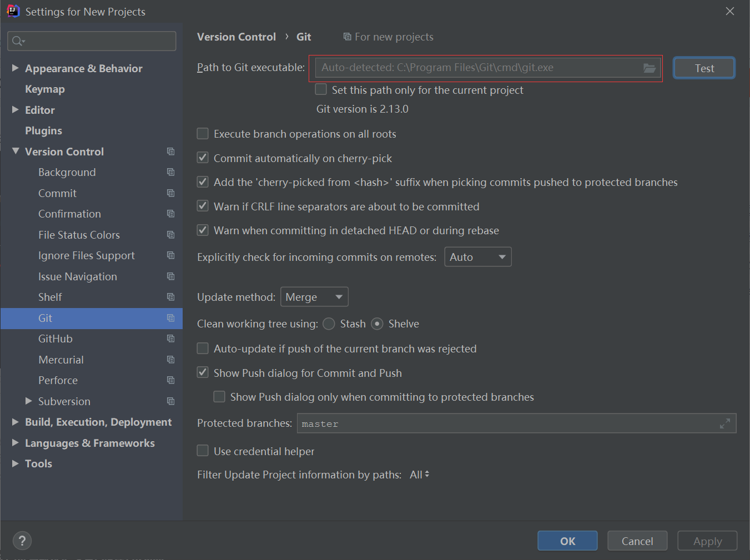The image size is (750, 560).
Task: Open the Filter Update Project paths All selector
Action: tap(420, 475)
